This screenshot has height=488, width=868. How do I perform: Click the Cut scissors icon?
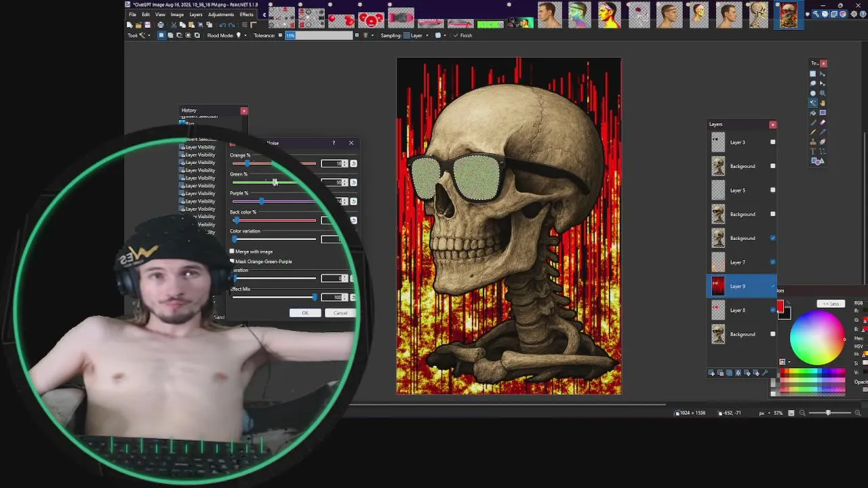pyautogui.click(x=174, y=24)
